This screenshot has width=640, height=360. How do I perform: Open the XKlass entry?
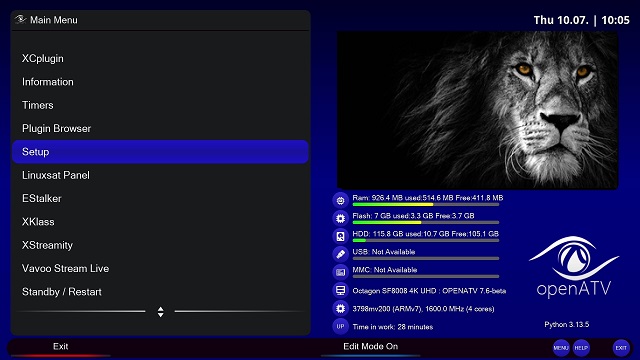[160, 222]
